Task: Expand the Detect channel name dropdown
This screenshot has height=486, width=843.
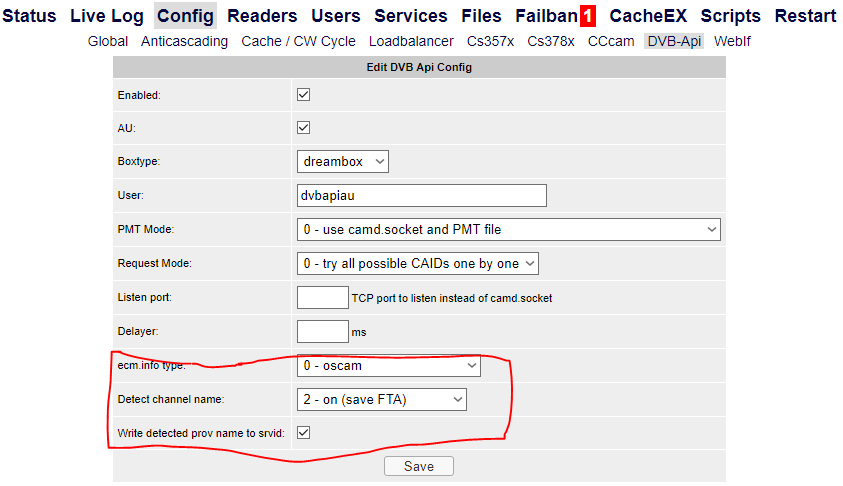Action: 382,399
